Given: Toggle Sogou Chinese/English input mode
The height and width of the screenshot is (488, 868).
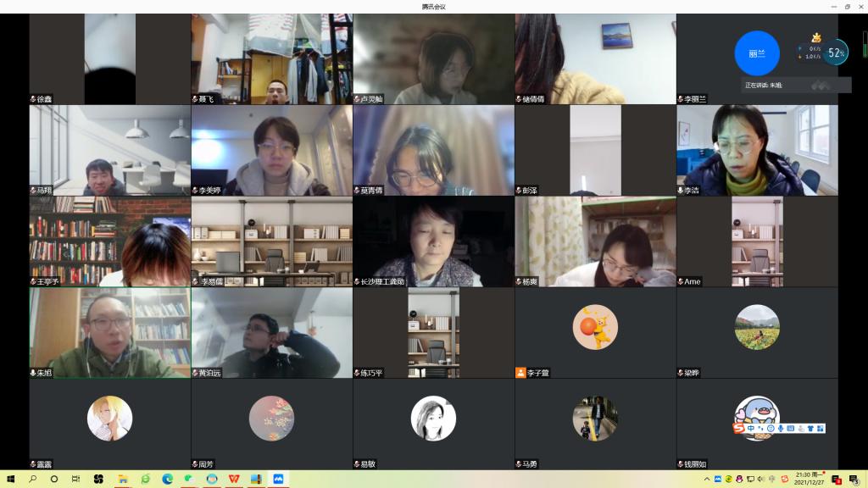Looking at the screenshot, I should (750, 429).
